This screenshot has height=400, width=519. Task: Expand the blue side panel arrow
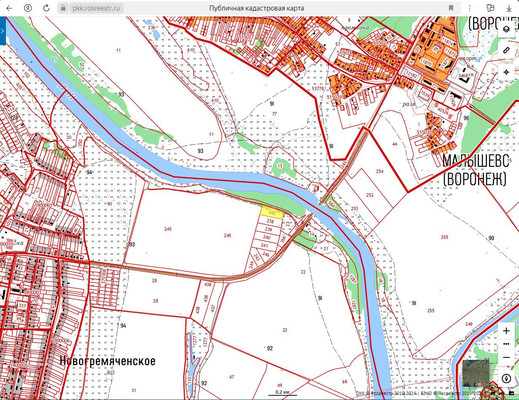pyautogui.click(x=3, y=31)
